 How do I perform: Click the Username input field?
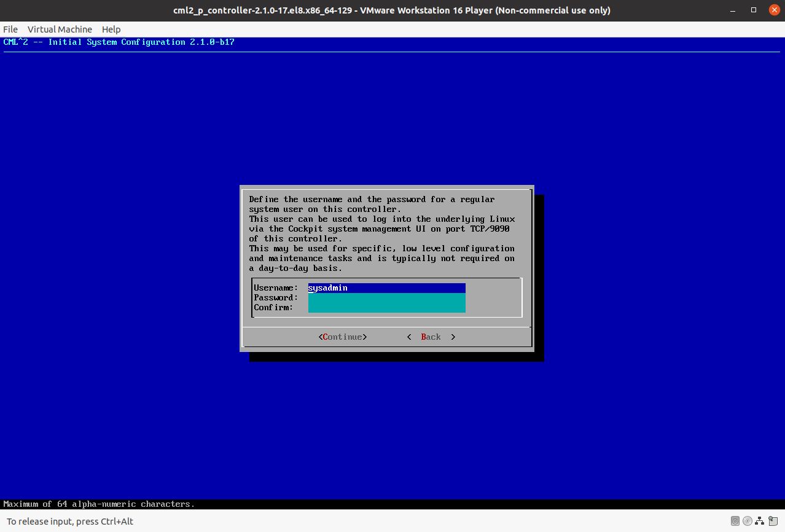pyautogui.click(x=386, y=288)
